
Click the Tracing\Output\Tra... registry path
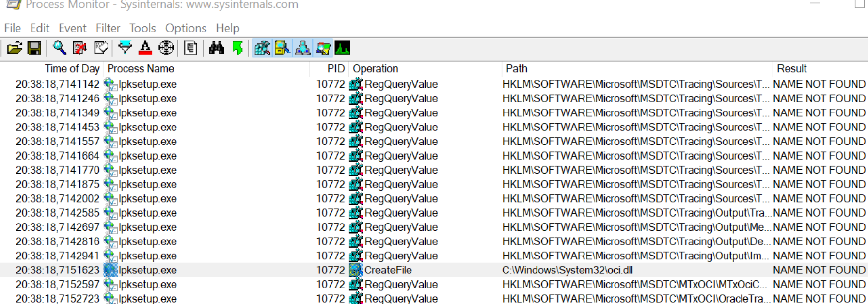click(637, 213)
